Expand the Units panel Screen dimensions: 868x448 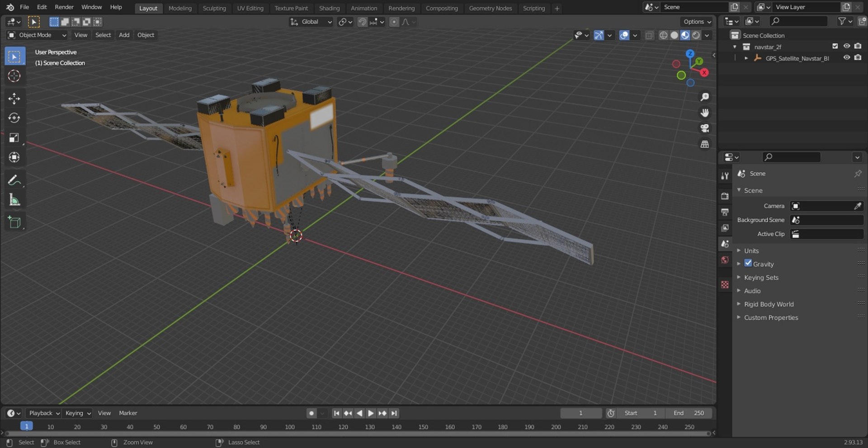751,250
